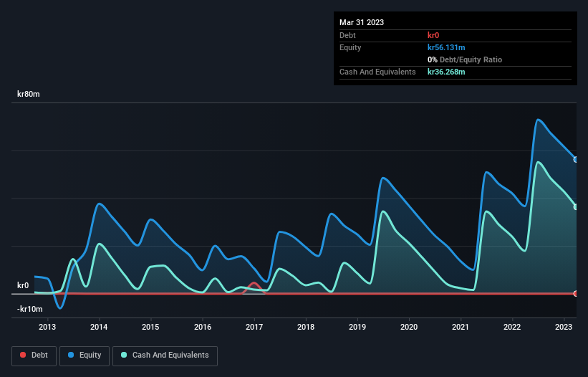
Task: Click the blue Equity legend dot
Action: (71, 355)
